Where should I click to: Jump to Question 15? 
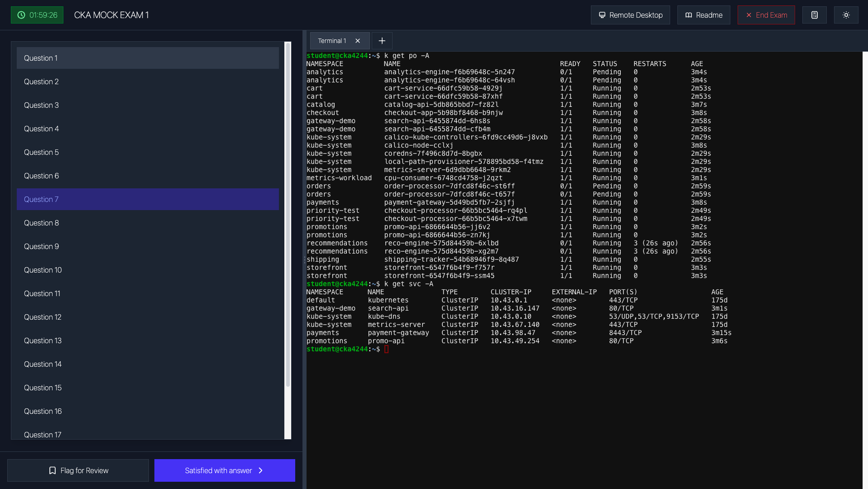[x=148, y=388]
